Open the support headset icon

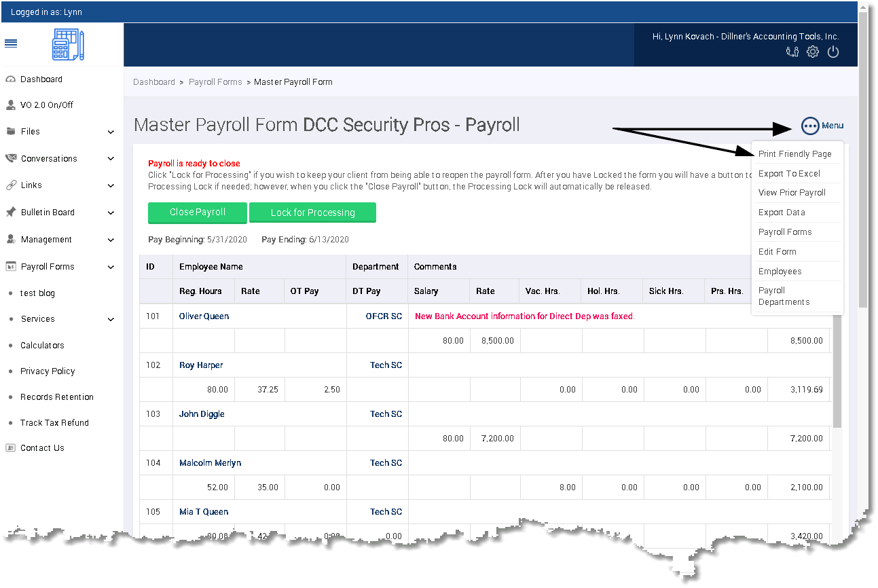[792, 52]
